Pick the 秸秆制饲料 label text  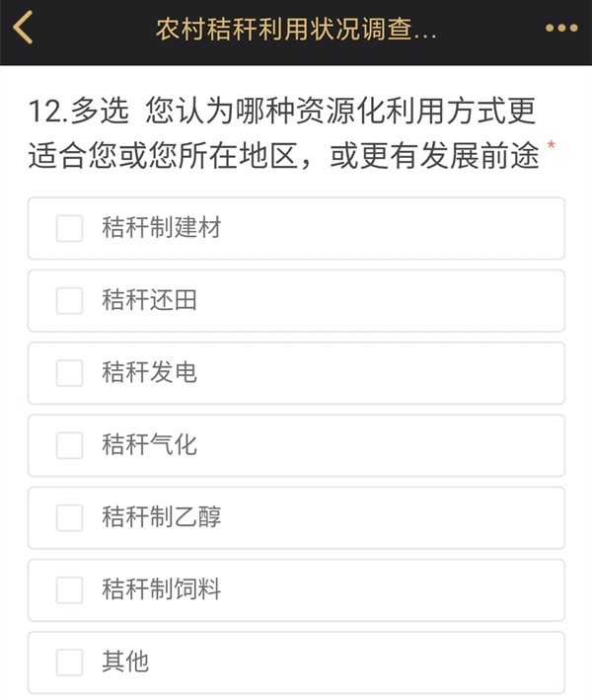(161, 589)
